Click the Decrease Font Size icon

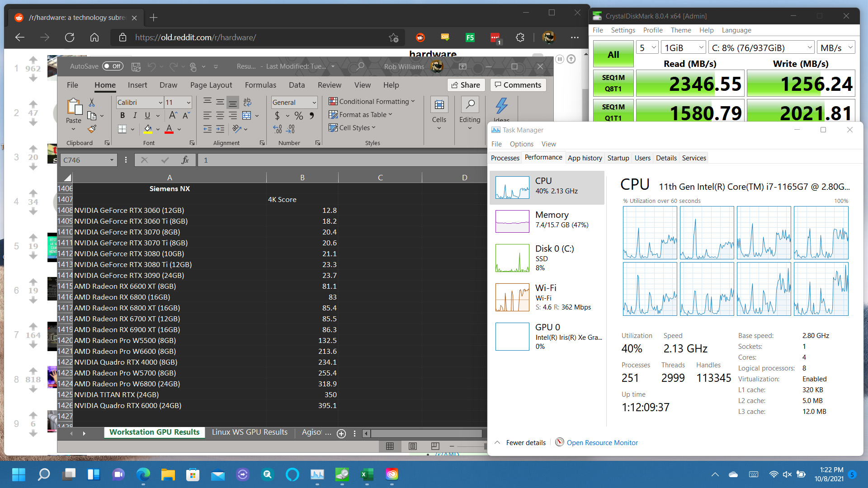coord(186,116)
